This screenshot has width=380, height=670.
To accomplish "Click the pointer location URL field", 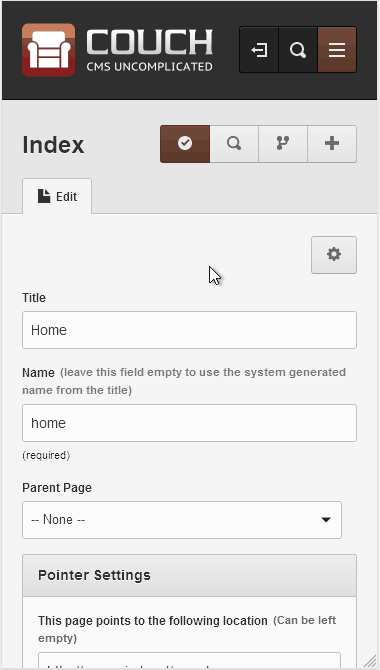I will pos(189,661).
